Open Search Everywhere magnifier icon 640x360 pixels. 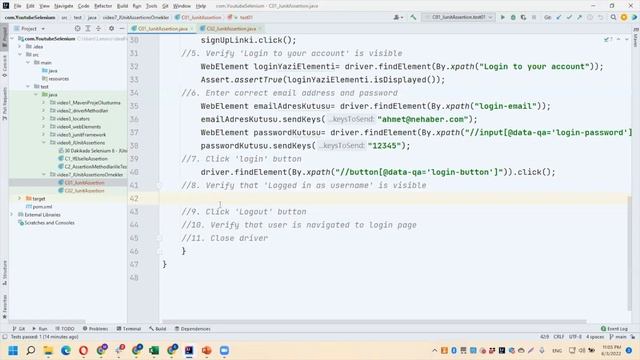pyautogui.click(x=613, y=18)
